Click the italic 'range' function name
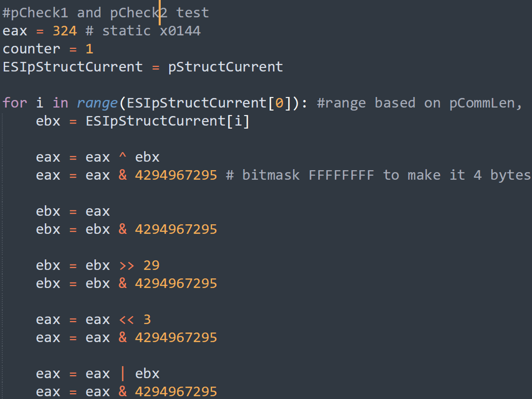532x399 pixels. [x=97, y=103]
